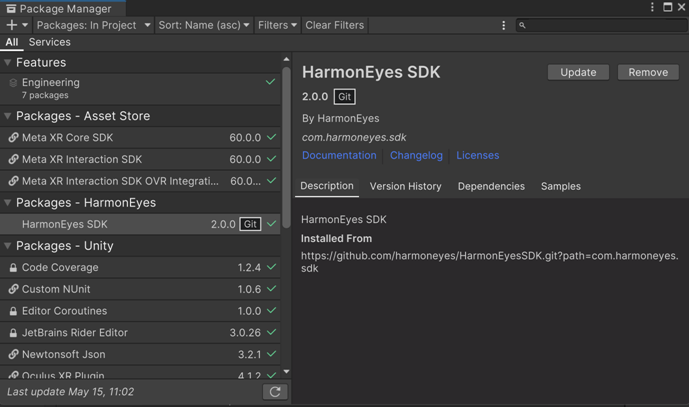Click the com.harmoneyes.sdk package name text
The height and width of the screenshot is (407, 689).
pos(354,137)
